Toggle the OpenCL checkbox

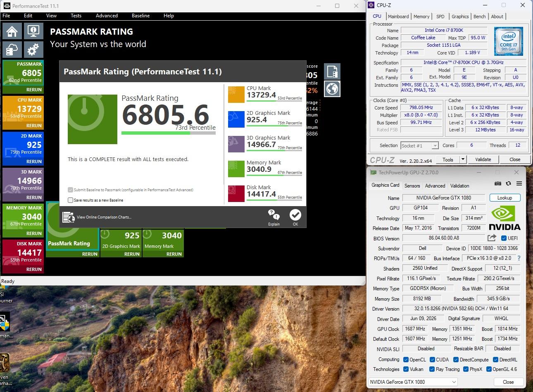406,360
